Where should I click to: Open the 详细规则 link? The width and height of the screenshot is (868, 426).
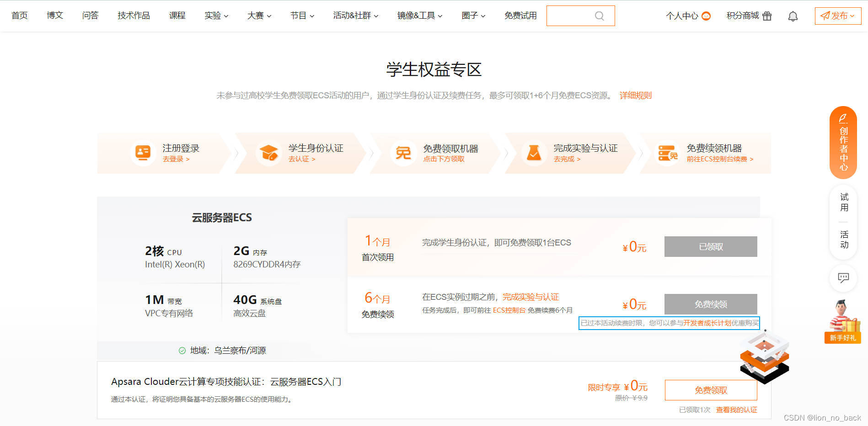pyautogui.click(x=635, y=96)
